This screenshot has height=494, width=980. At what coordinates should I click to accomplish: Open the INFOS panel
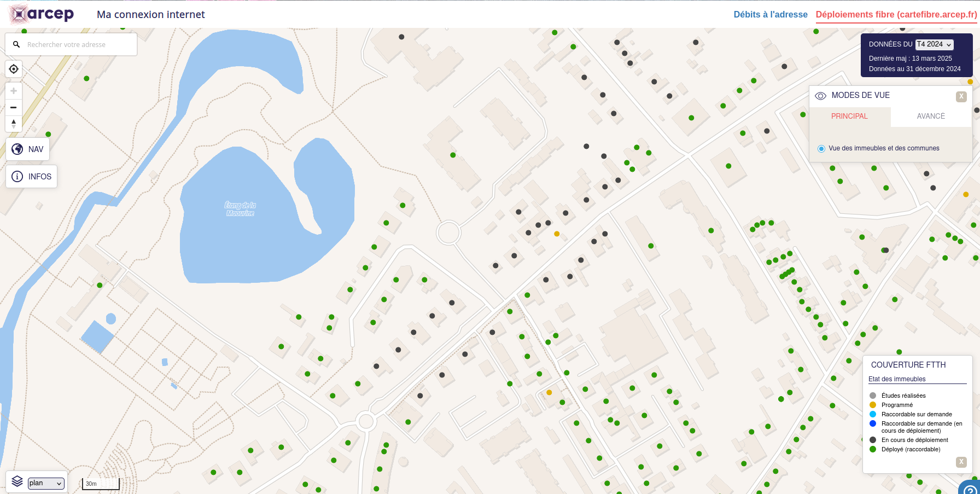click(x=32, y=177)
